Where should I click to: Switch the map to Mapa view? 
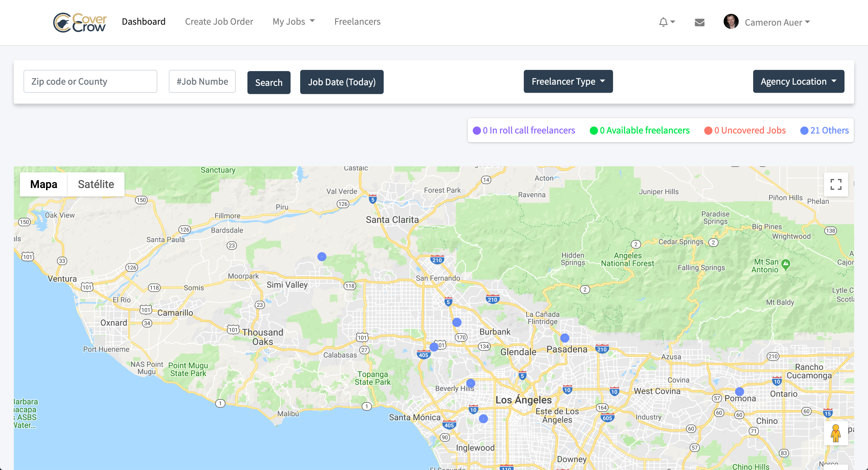point(44,184)
